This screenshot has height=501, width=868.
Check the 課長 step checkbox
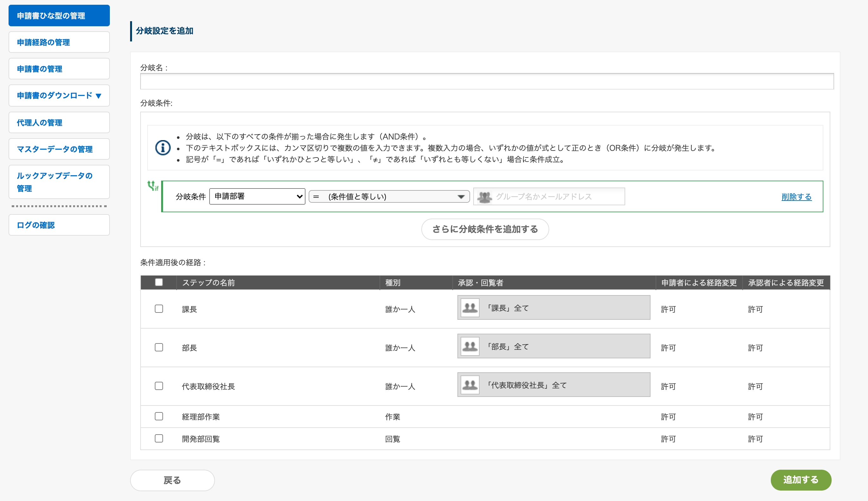159,309
